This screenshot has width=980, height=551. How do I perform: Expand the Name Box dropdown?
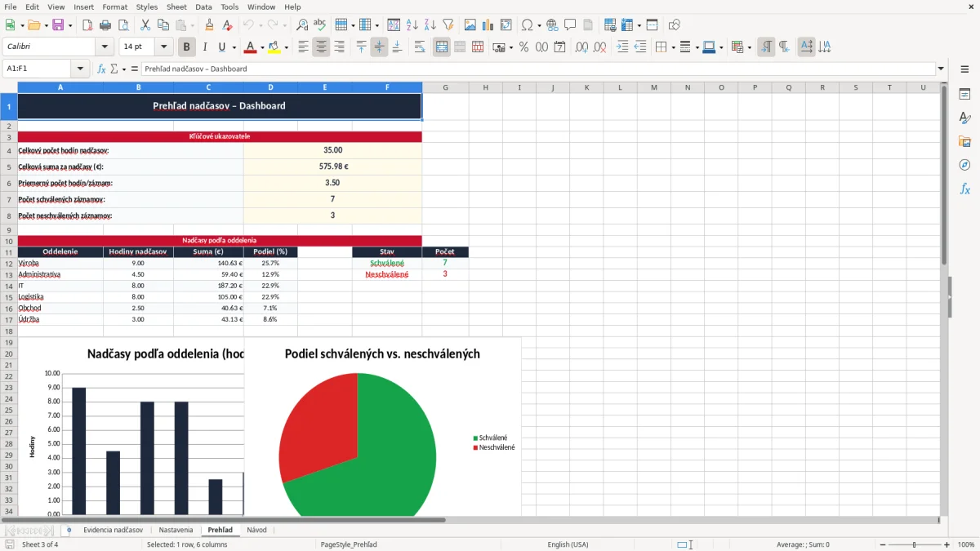coord(80,69)
